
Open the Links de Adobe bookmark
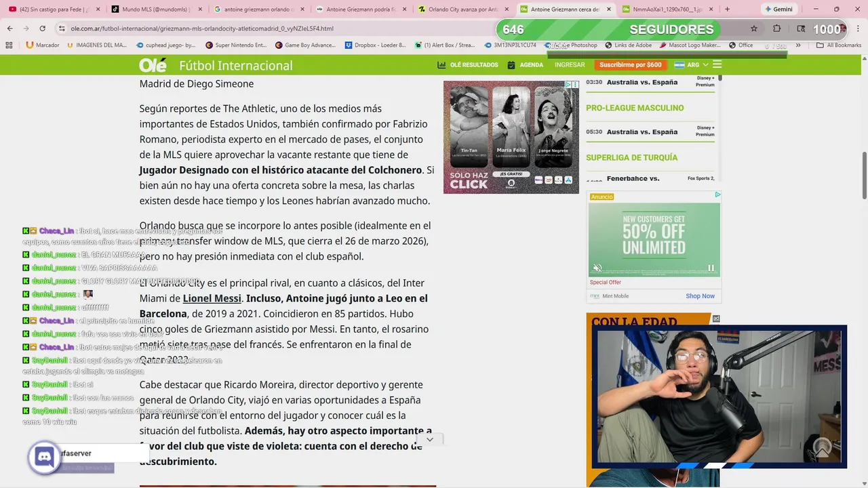point(628,45)
